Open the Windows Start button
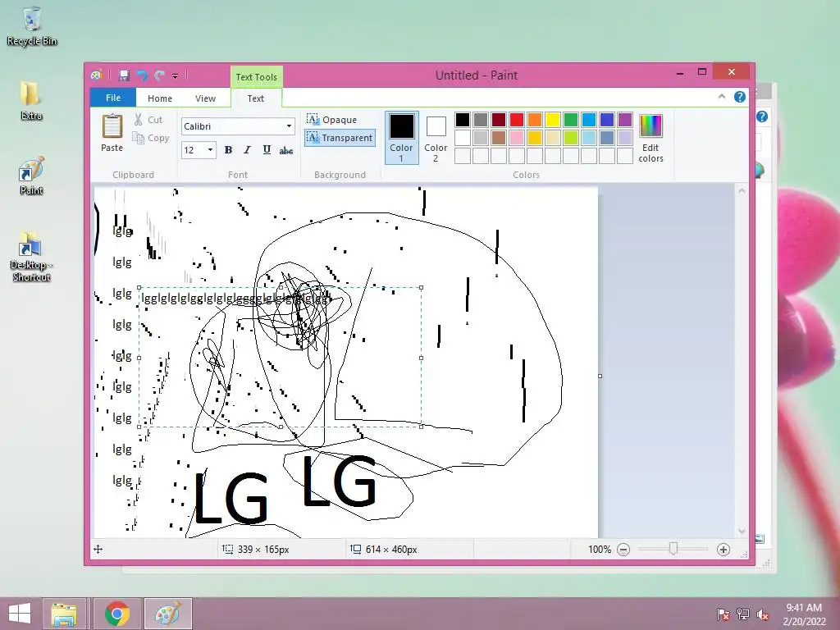Screen dimensions: 840x630 20,614
